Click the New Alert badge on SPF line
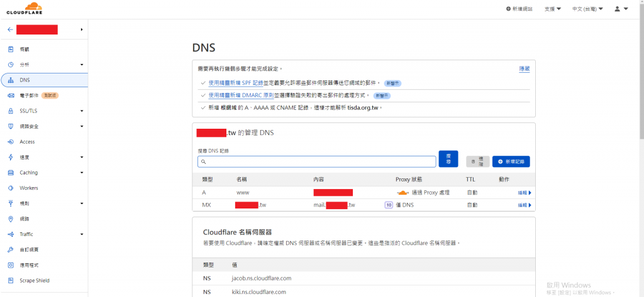 click(x=392, y=84)
